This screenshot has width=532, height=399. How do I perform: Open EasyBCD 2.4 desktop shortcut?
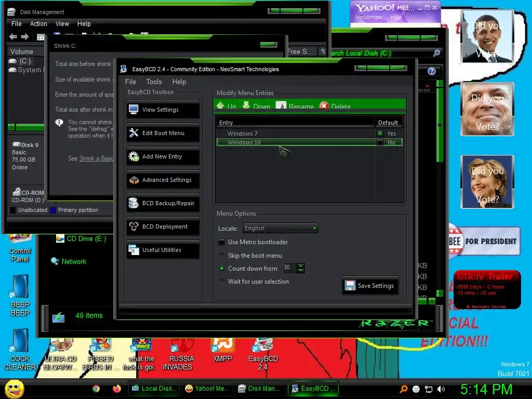263,354
